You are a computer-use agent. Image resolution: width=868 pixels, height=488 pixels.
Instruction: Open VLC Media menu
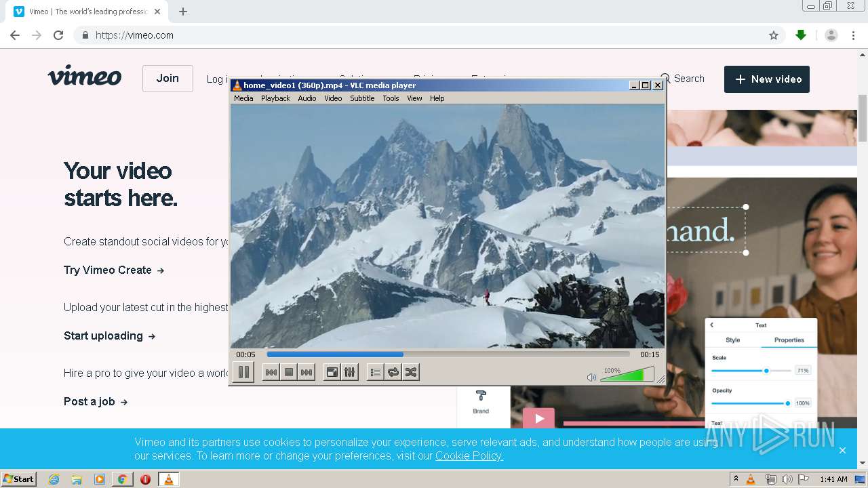pos(243,98)
